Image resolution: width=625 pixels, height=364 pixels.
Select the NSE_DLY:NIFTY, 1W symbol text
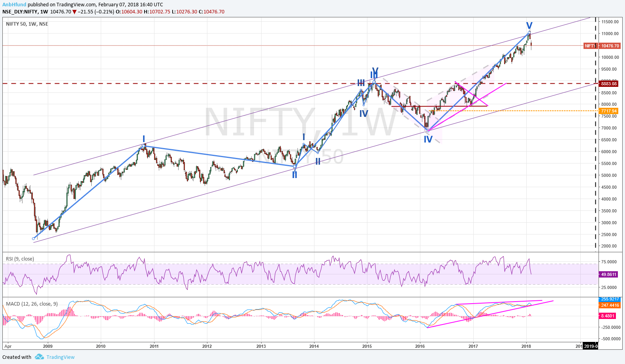[x=25, y=12]
